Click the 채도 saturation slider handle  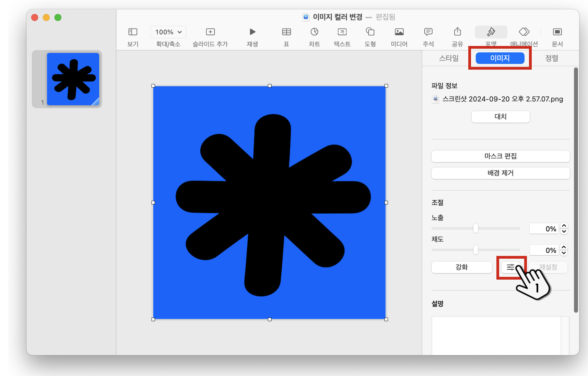(x=475, y=250)
